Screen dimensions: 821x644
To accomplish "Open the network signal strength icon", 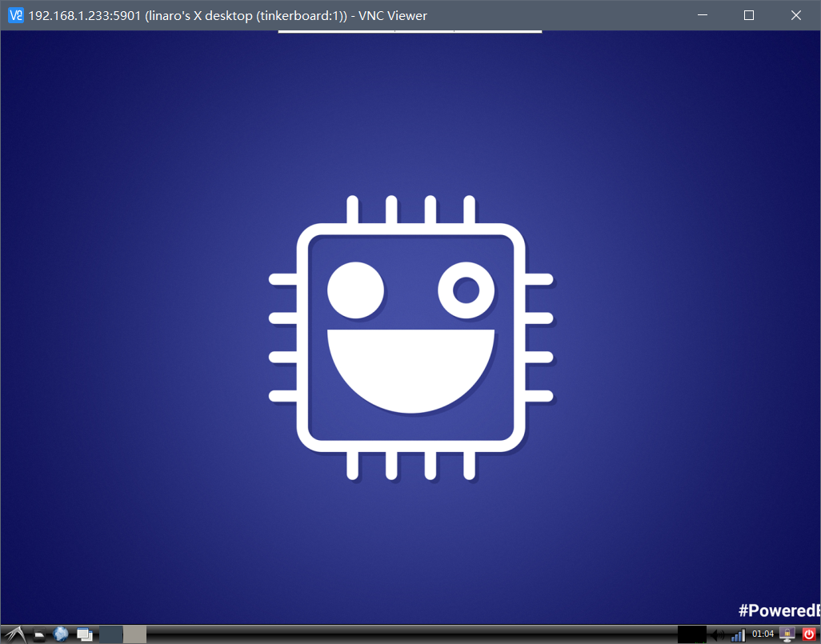I will (x=738, y=636).
